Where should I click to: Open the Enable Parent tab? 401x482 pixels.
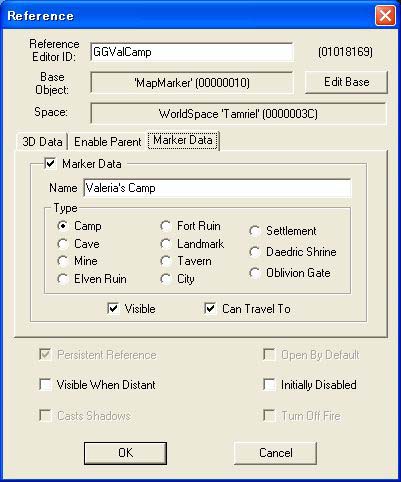click(x=107, y=142)
